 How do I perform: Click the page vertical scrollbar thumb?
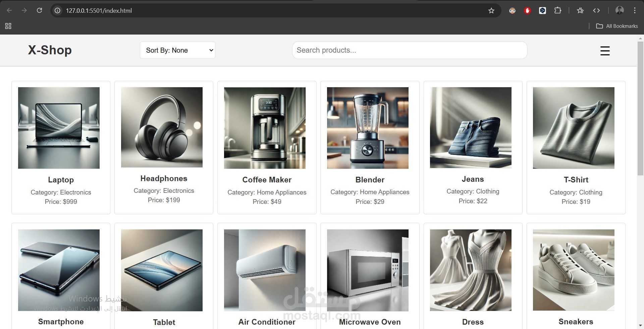(x=640, y=108)
